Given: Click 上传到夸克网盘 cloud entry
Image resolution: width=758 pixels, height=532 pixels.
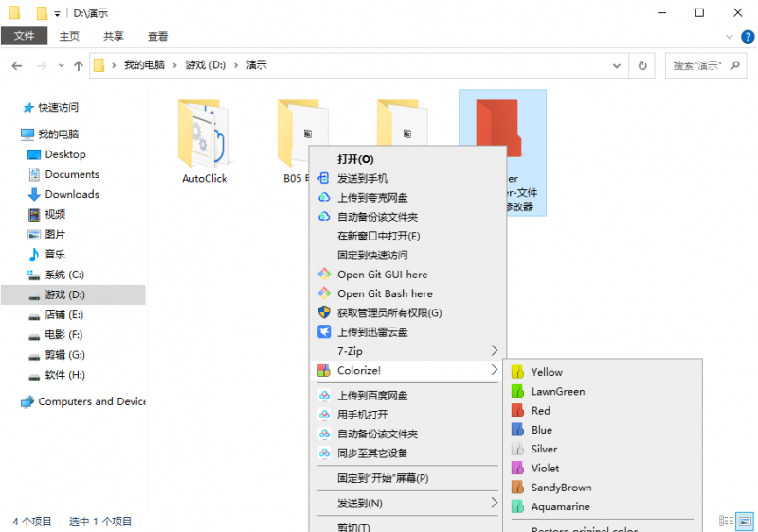Looking at the screenshot, I should pos(407,198).
